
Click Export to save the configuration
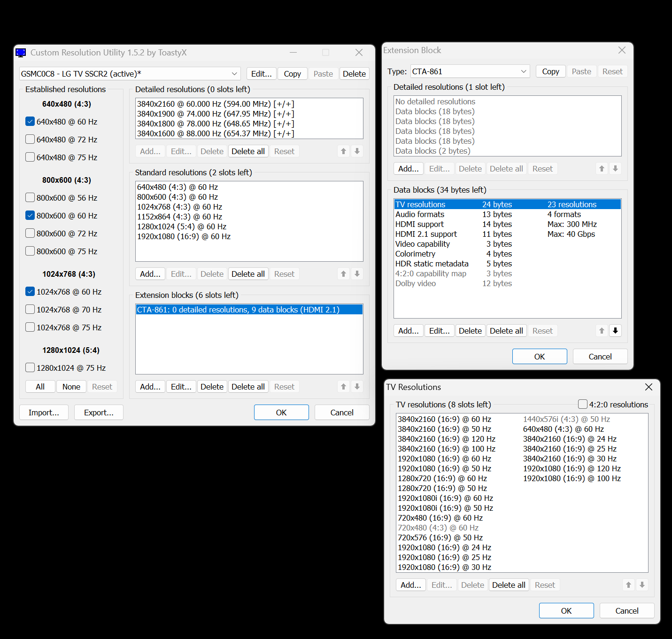99,412
